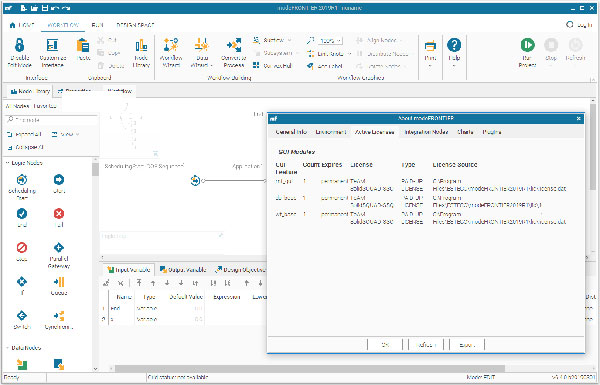The height and width of the screenshot is (385, 600).
Task: Open Customize Interface in the ribbon
Action: [x=53, y=53]
